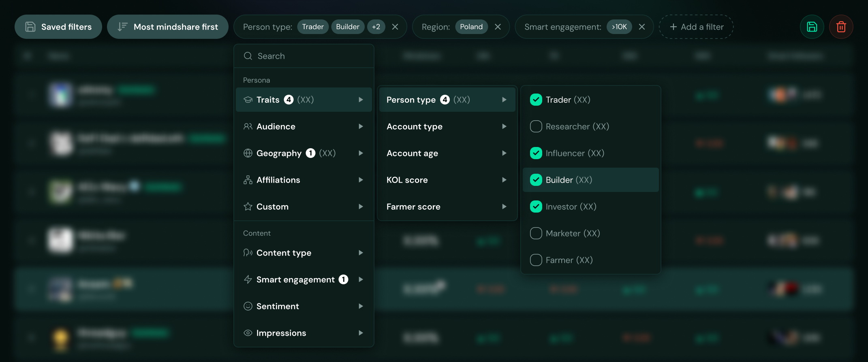Screen dimensions: 868x362
Task: Check the Marketer checkbox
Action: (536, 233)
